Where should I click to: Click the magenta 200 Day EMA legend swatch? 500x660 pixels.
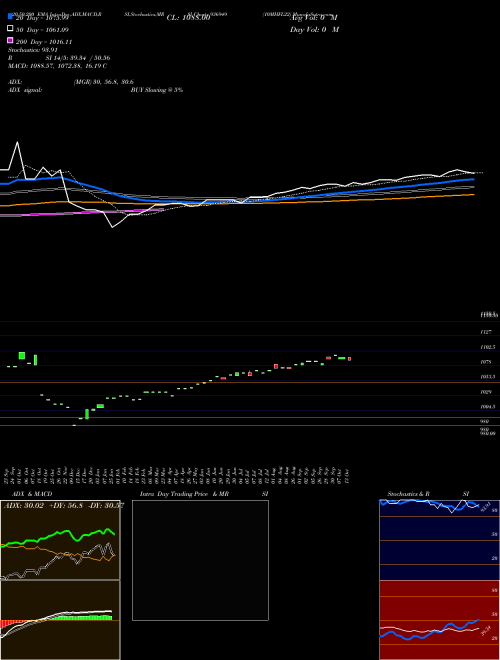(10, 40)
